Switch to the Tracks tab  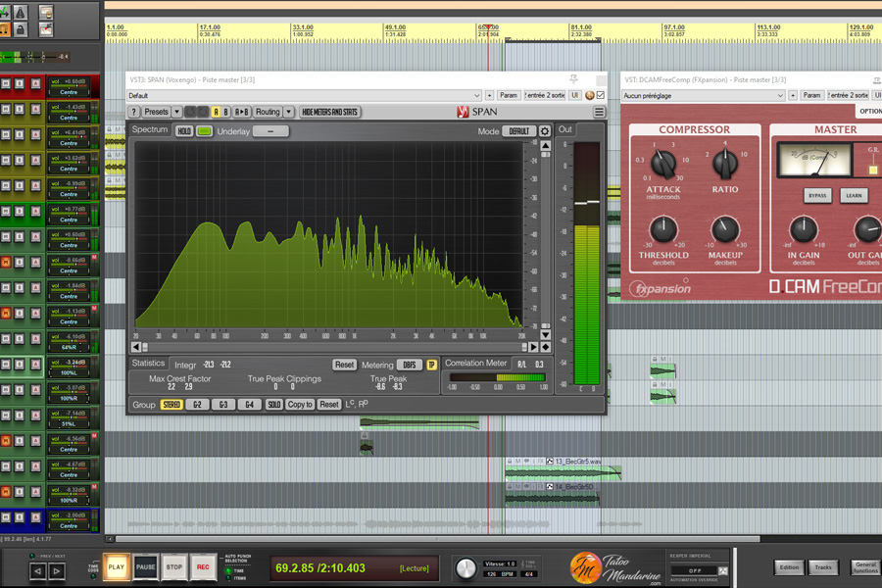[x=823, y=567]
